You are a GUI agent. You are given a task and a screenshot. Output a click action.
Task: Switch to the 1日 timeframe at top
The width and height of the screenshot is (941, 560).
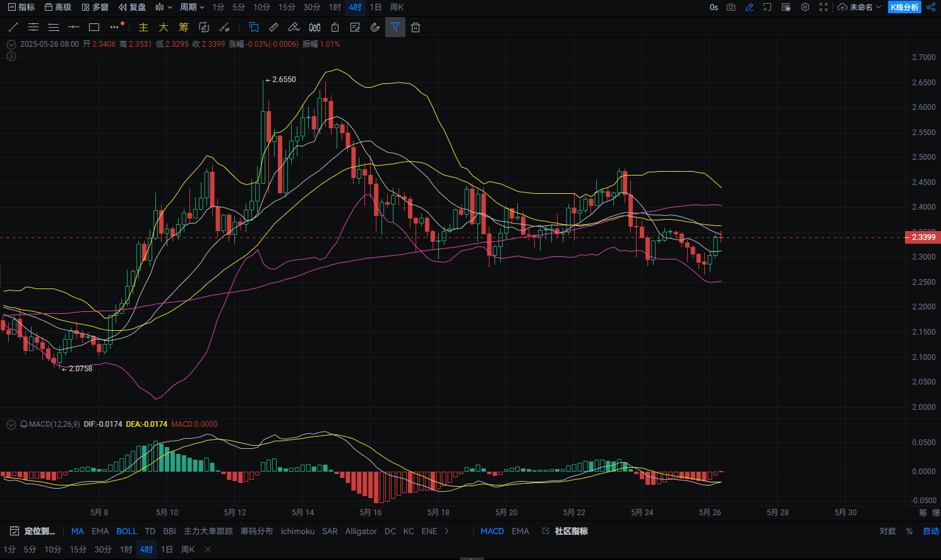pyautogui.click(x=376, y=7)
